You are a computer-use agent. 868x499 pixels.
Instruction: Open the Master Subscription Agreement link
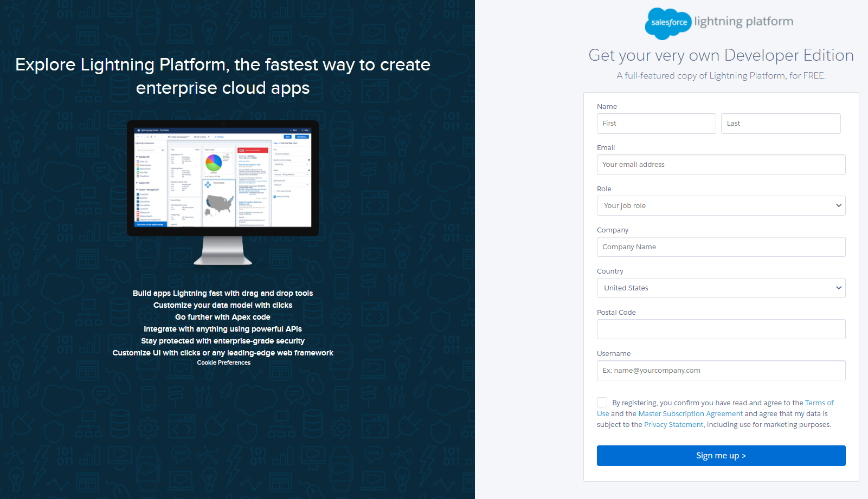point(690,414)
